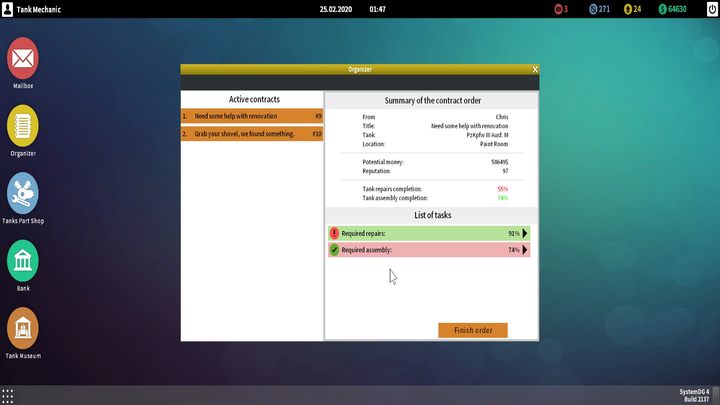Click the yellow level-up counter icon
720x405 pixels.
(628, 9)
